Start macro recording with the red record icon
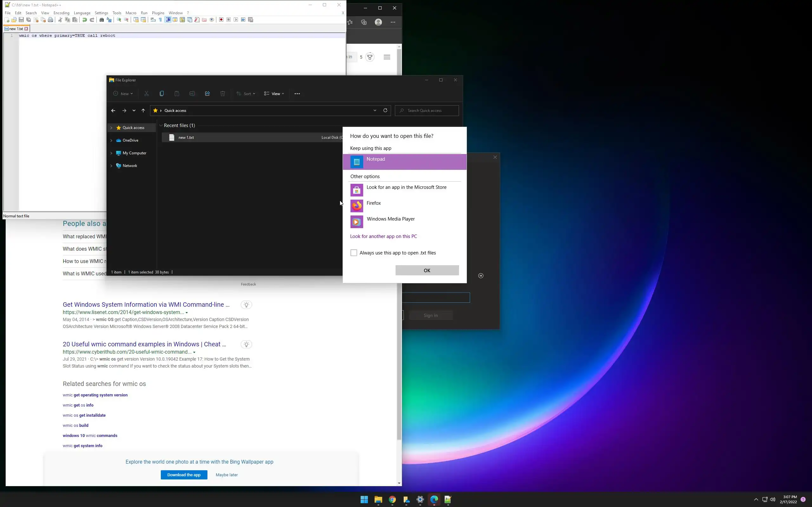 (221, 20)
